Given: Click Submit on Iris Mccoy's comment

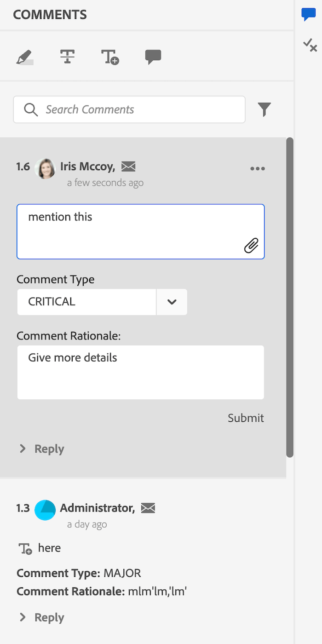Looking at the screenshot, I should pyautogui.click(x=246, y=418).
